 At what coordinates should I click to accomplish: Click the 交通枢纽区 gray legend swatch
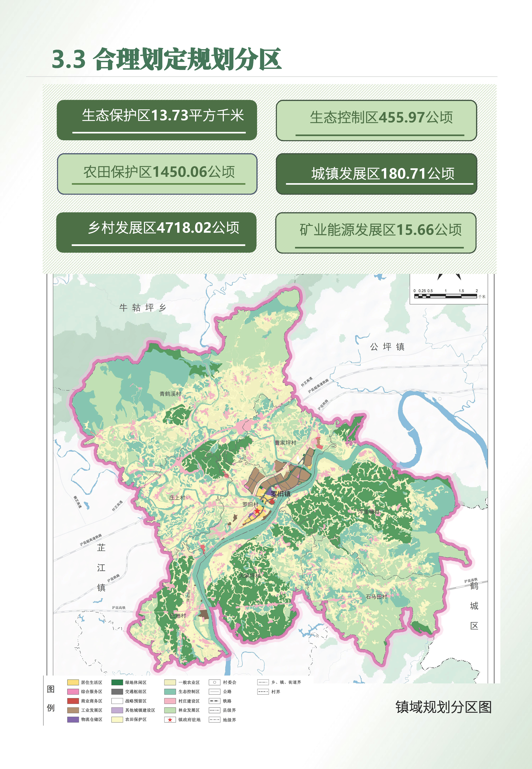pyautogui.click(x=117, y=692)
